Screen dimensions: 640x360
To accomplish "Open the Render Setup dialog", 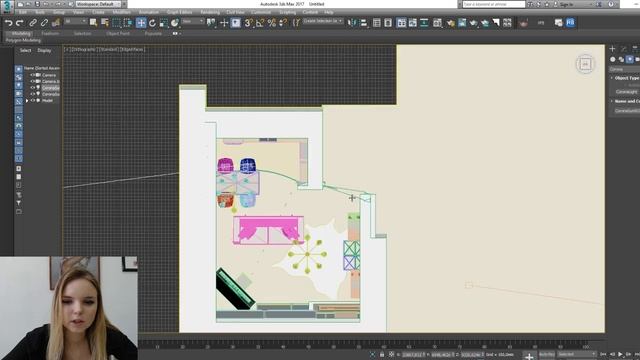I will [450, 23].
